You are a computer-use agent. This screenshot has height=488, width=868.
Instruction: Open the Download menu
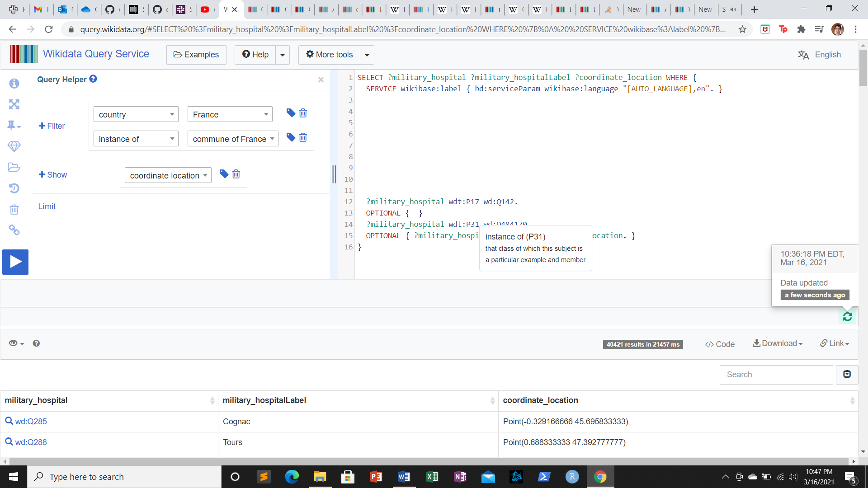coord(778,343)
